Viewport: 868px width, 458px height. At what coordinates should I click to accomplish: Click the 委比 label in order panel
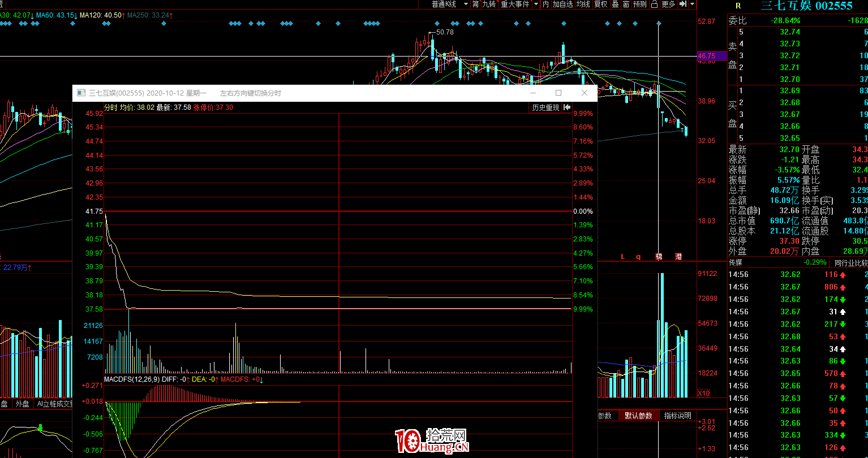(x=737, y=20)
